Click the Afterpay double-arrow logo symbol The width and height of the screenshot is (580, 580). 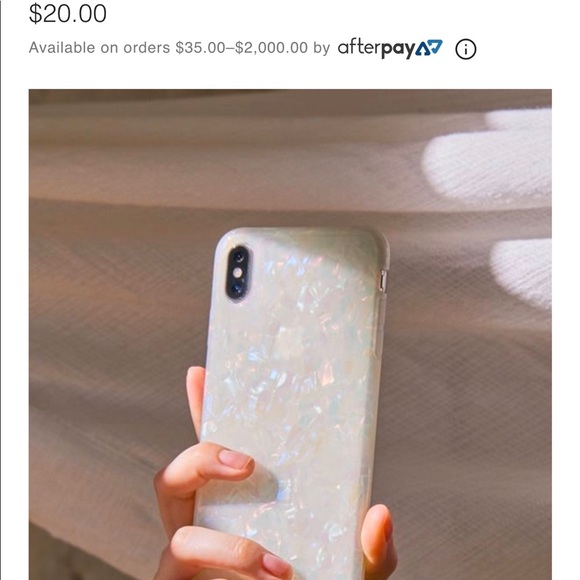(429, 48)
